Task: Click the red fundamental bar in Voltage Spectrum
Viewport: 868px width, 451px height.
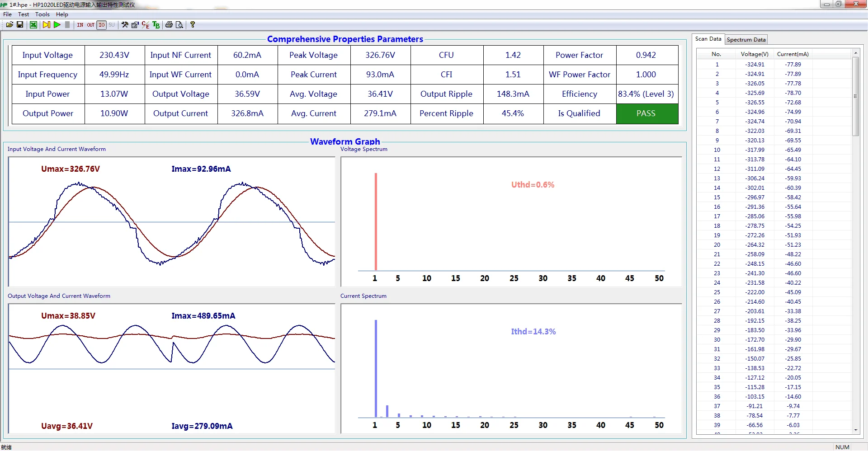Action: [x=376, y=221]
